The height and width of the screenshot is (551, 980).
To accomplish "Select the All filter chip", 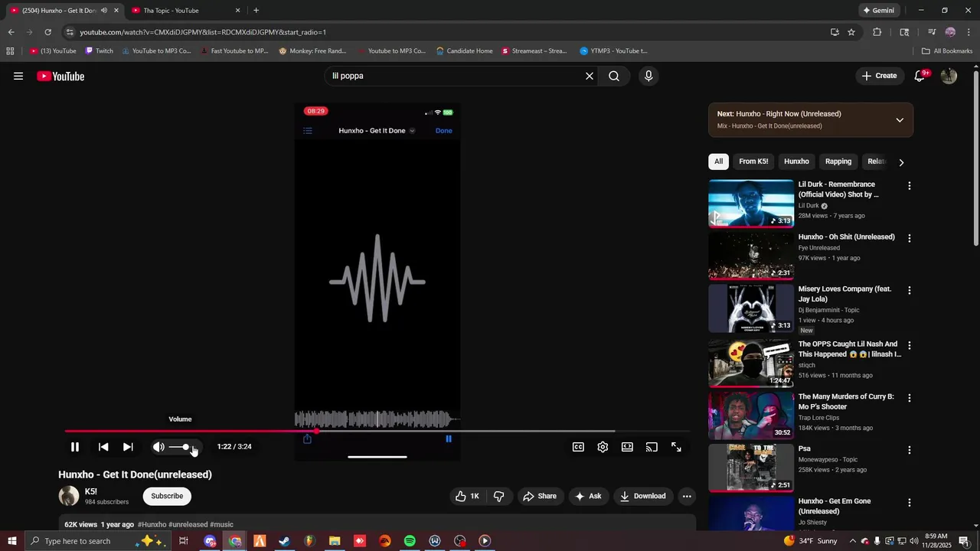I will click(x=718, y=161).
